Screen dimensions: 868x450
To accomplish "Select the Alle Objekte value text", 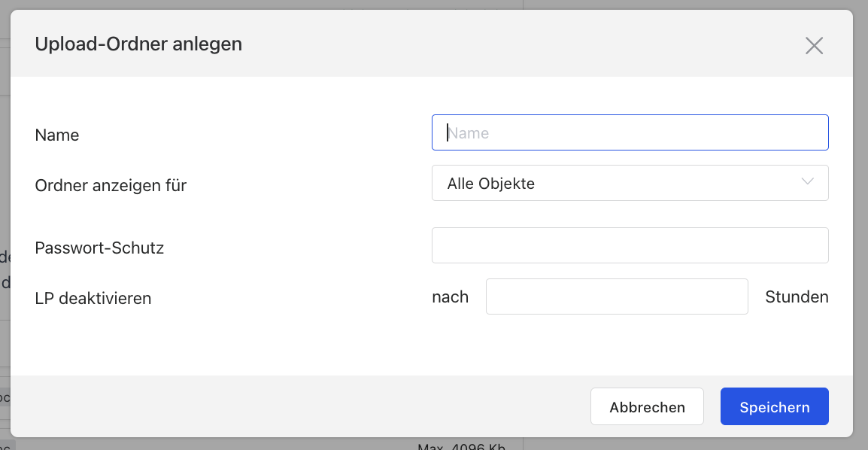I will [x=490, y=184].
